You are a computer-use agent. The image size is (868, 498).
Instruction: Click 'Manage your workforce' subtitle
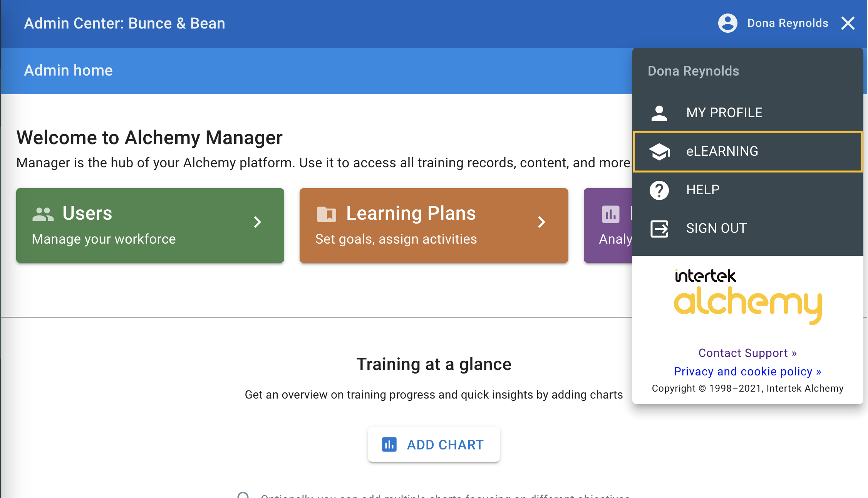click(104, 239)
